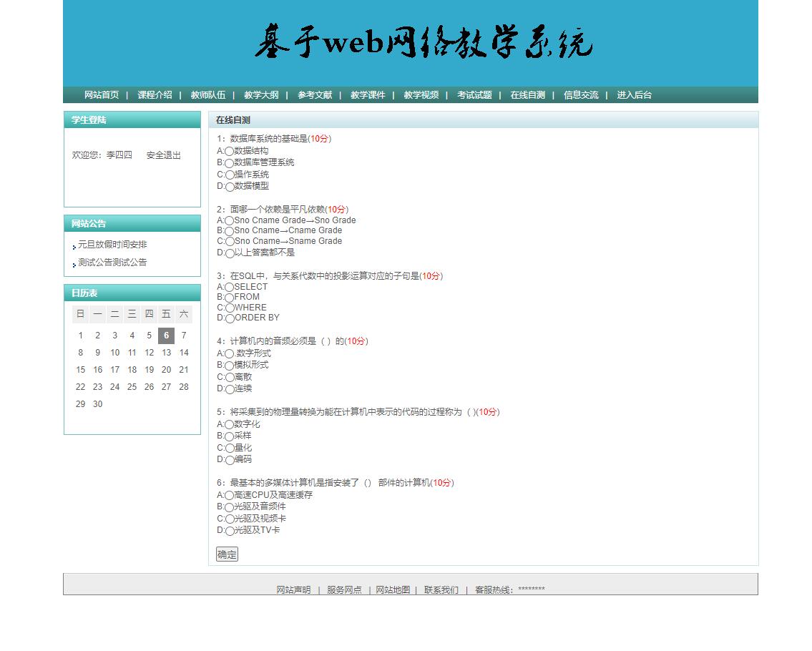Click 安全退出 to log out
Screen dimensions: 812x651
[x=163, y=155]
